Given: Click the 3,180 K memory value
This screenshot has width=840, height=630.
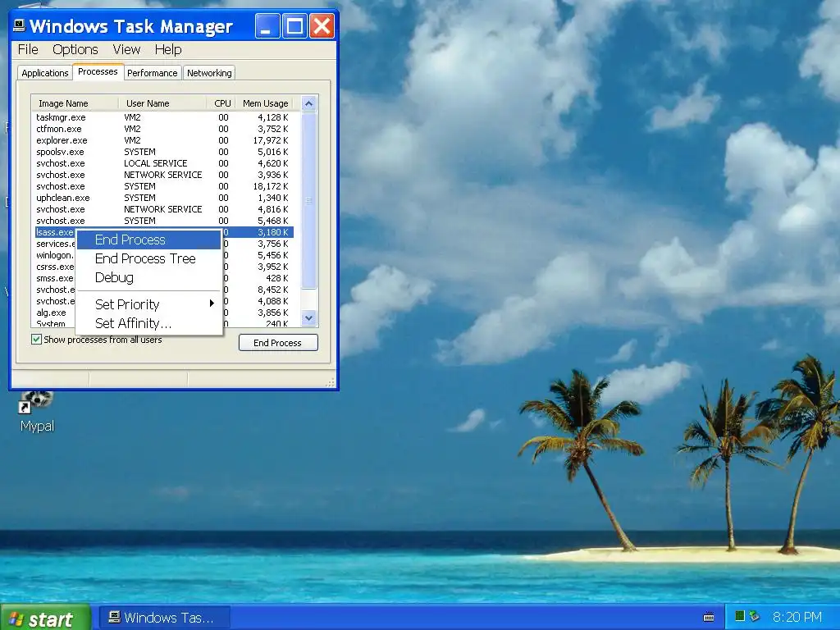Looking at the screenshot, I should coord(272,232).
